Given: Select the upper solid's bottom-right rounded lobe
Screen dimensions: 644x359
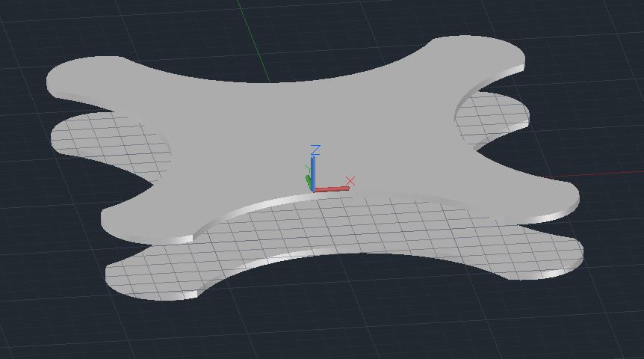Looking at the screenshot, I should (542, 200).
